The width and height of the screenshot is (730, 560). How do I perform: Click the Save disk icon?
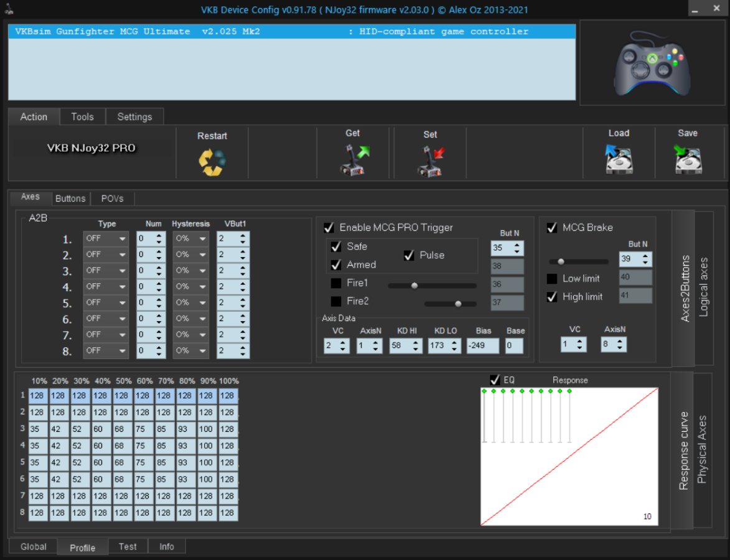point(687,160)
